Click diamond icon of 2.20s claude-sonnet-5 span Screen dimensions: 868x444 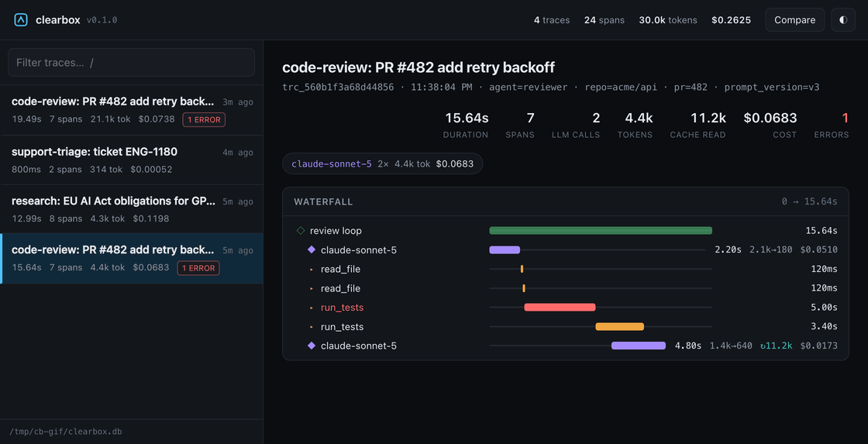click(311, 250)
